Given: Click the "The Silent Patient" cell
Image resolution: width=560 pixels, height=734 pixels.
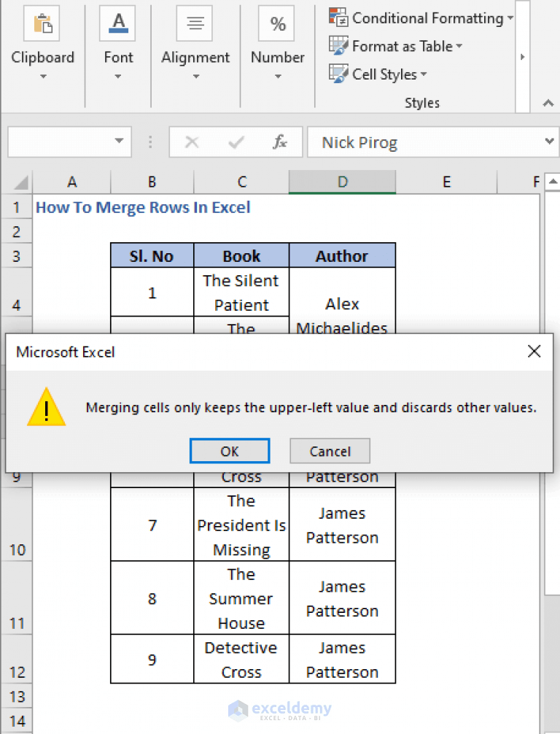Looking at the screenshot, I should [x=241, y=292].
